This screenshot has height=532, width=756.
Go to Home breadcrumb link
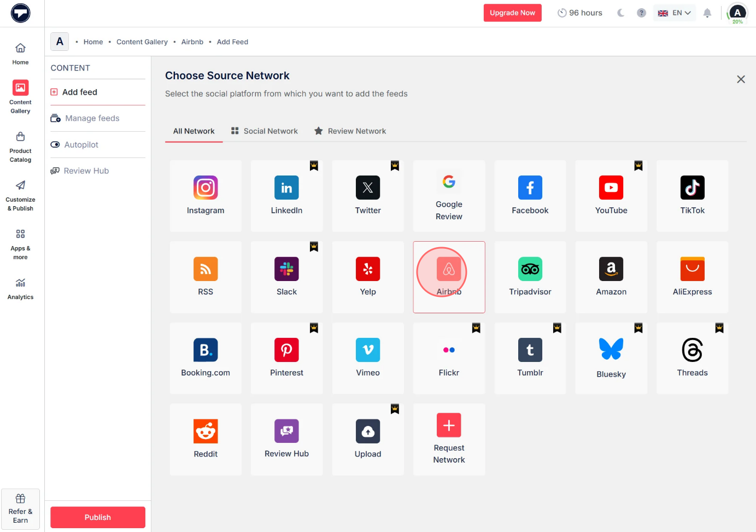tap(93, 42)
